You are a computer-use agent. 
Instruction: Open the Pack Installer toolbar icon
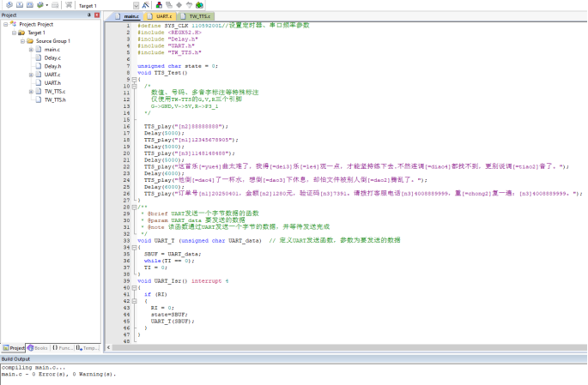point(199,5)
